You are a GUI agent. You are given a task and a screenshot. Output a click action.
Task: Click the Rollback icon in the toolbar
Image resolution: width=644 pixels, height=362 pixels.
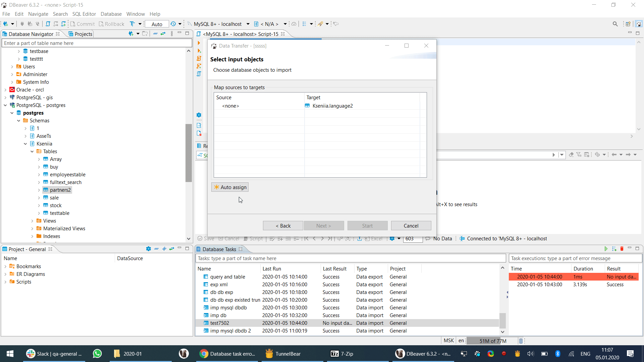click(x=101, y=24)
